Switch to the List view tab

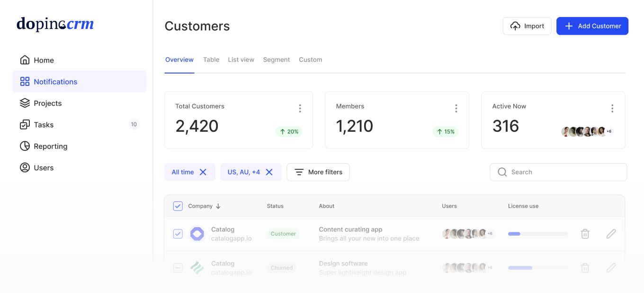tap(241, 60)
